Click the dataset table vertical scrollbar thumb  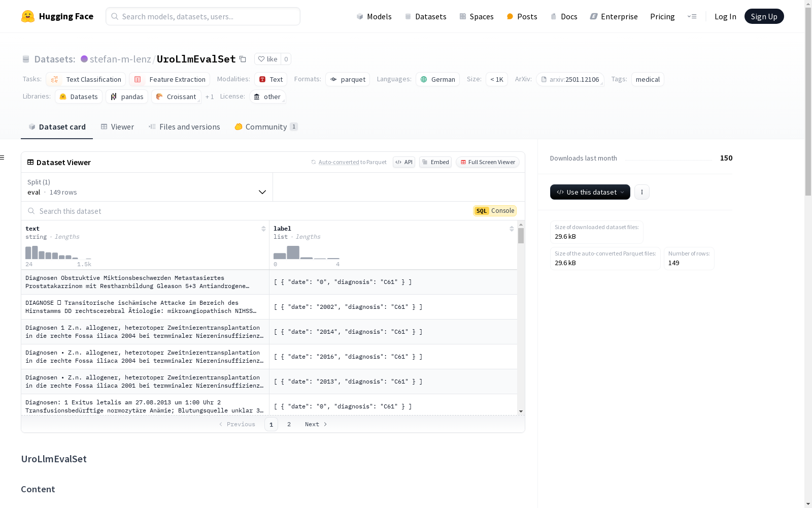click(x=521, y=236)
